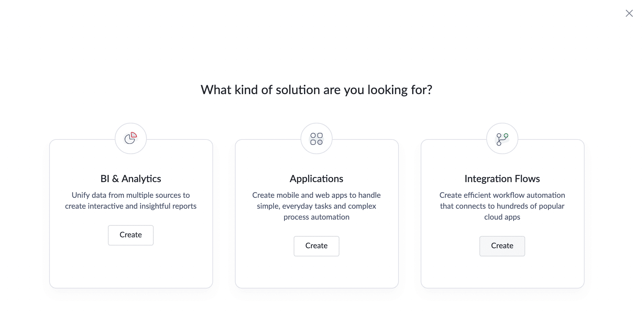Click the 'Unify data from multiple sources' description
This screenshot has width=644, height=311.
(131, 201)
